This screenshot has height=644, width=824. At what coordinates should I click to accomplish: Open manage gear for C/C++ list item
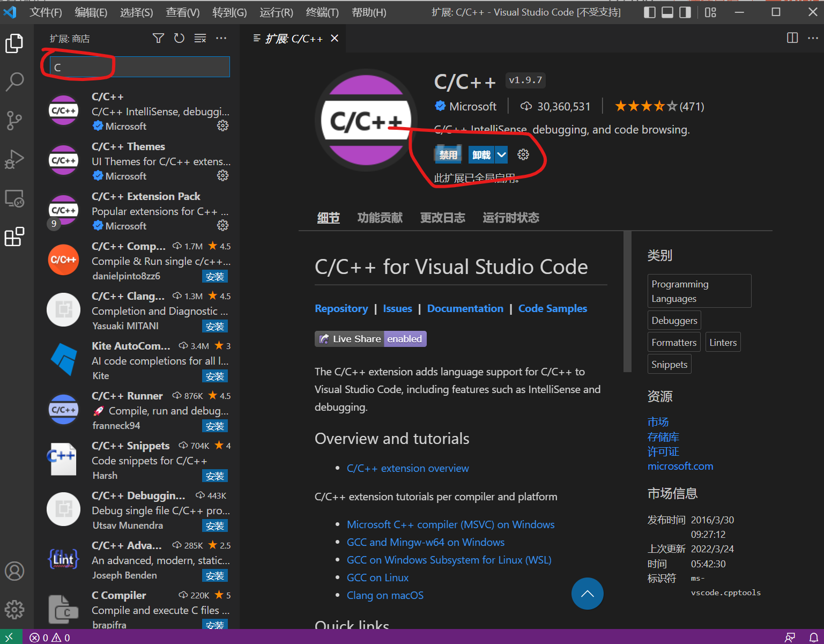[222, 125]
